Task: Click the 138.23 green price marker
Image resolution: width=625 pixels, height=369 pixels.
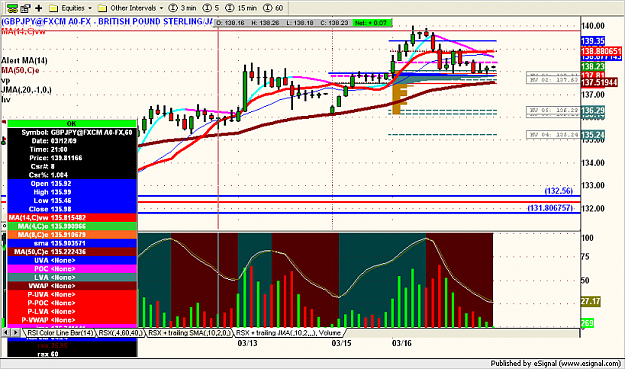Action: click(593, 67)
